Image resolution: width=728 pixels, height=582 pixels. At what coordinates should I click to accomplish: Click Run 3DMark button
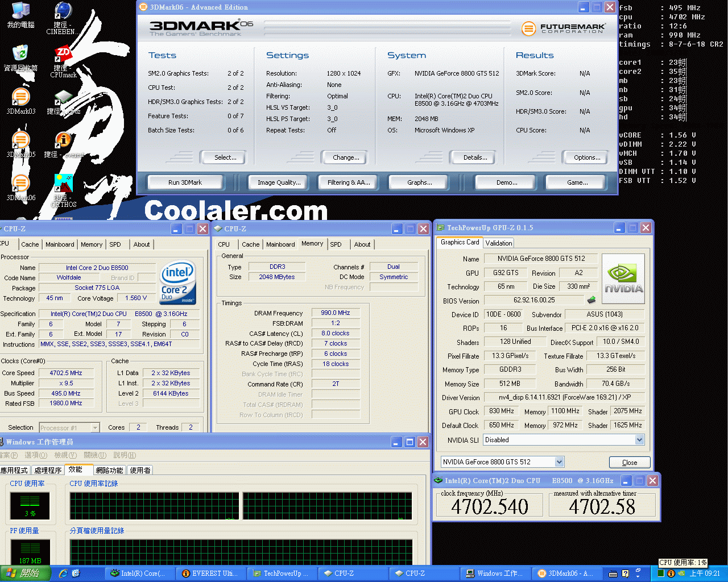(x=185, y=182)
